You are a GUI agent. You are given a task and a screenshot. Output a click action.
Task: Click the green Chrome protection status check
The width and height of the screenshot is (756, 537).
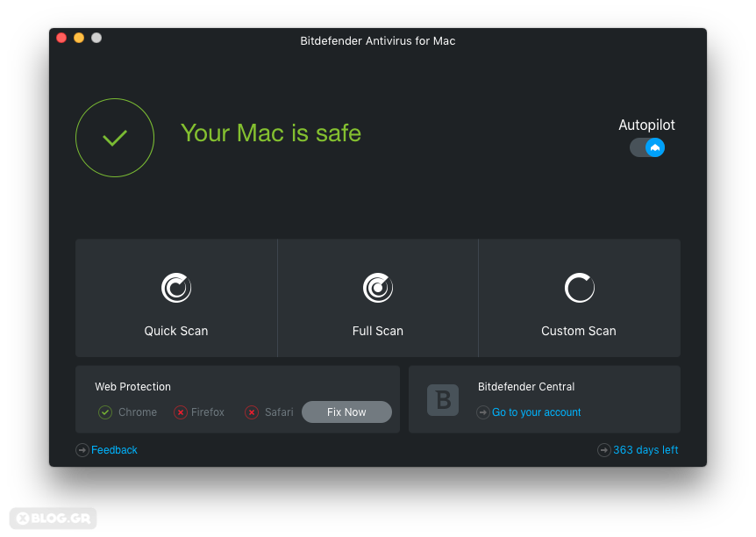105,412
